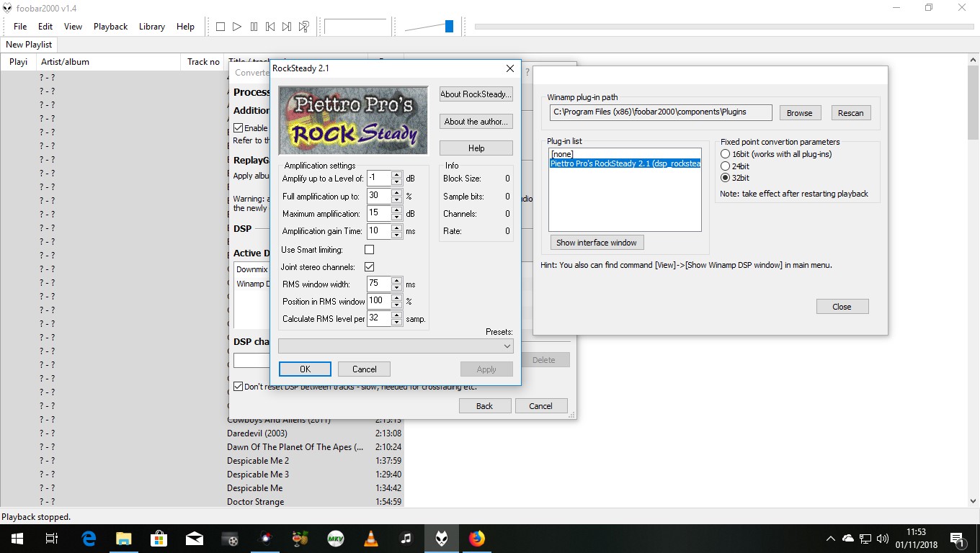Open the green MKV taskbar icon
Viewport: 980px width, 553px height.
(x=336, y=538)
